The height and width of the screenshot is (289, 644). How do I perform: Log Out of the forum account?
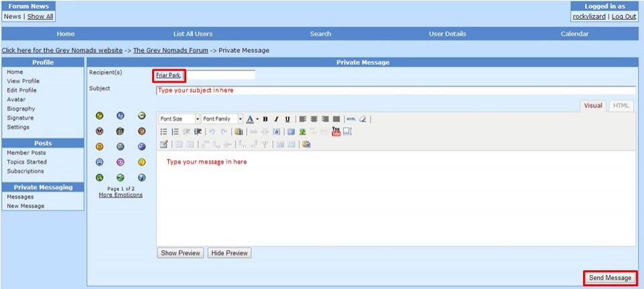click(624, 17)
